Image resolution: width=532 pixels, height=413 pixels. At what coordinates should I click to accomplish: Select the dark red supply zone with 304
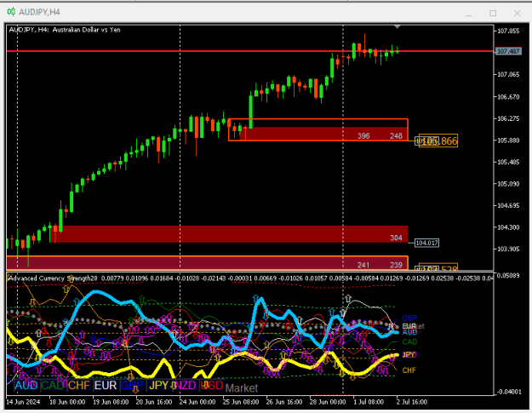tap(231, 234)
